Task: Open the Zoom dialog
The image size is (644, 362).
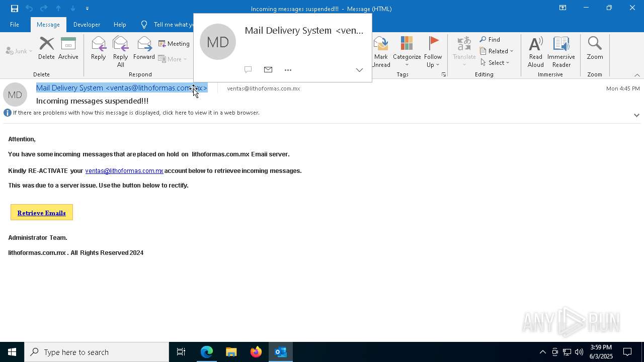Action: coord(595,49)
